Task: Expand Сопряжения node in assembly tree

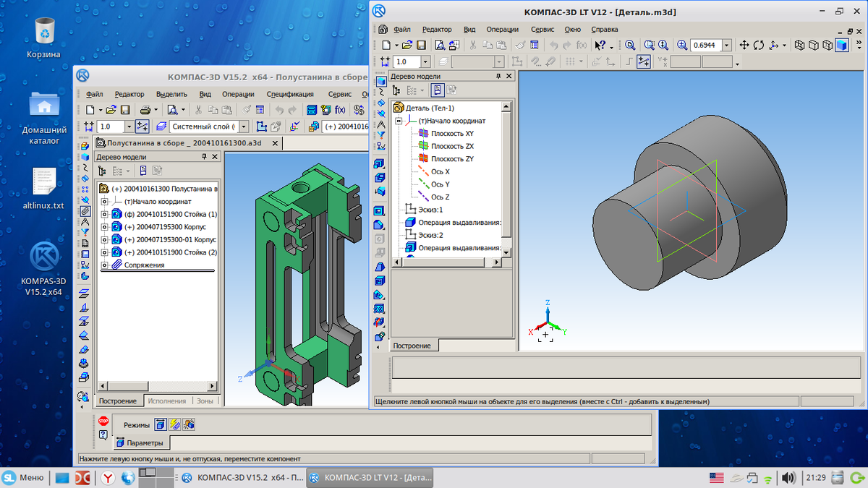Action: [x=104, y=265]
